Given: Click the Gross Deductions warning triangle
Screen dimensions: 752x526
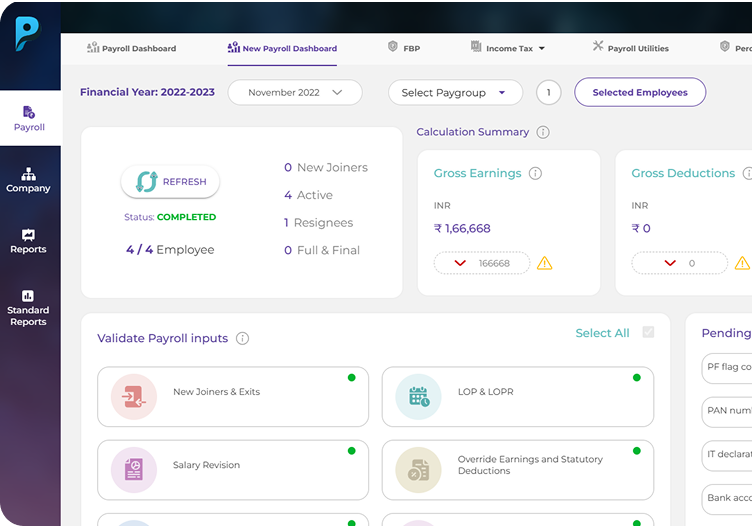Looking at the screenshot, I should (742, 263).
